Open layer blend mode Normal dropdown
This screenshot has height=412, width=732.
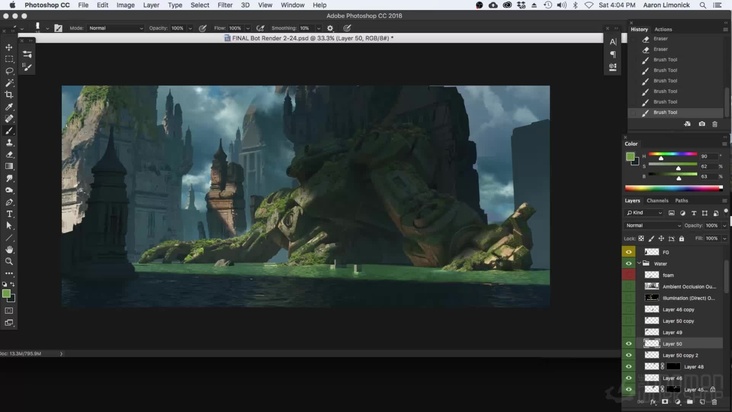click(x=653, y=225)
